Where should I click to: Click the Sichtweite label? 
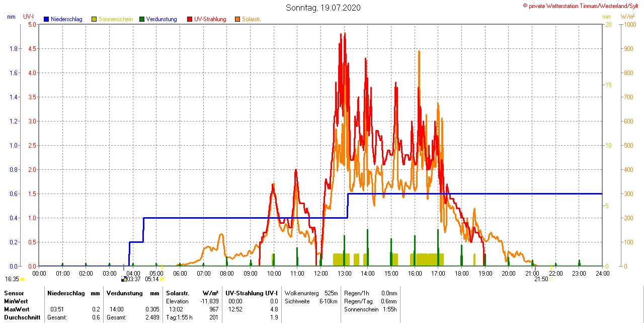[x=297, y=301]
